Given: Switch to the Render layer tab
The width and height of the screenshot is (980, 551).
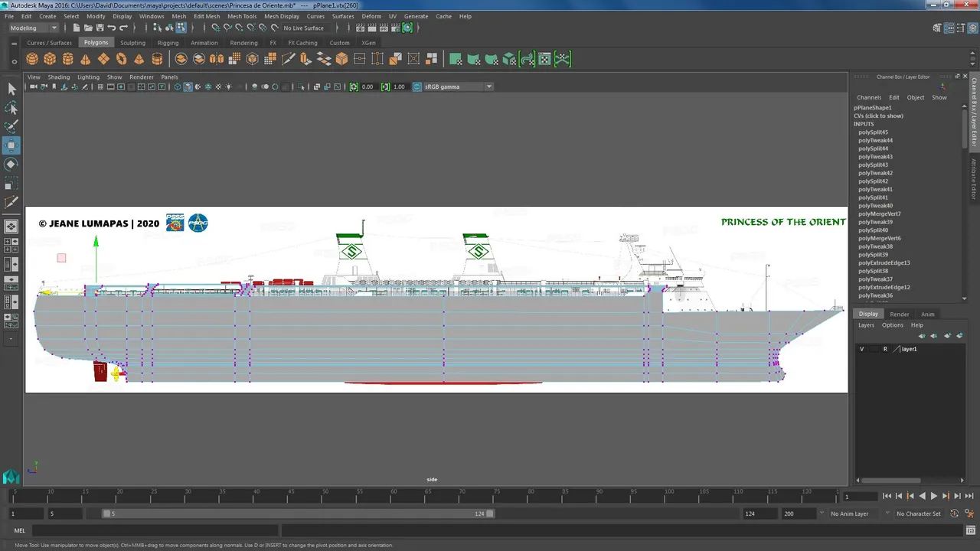Looking at the screenshot, I should point(900,314).
